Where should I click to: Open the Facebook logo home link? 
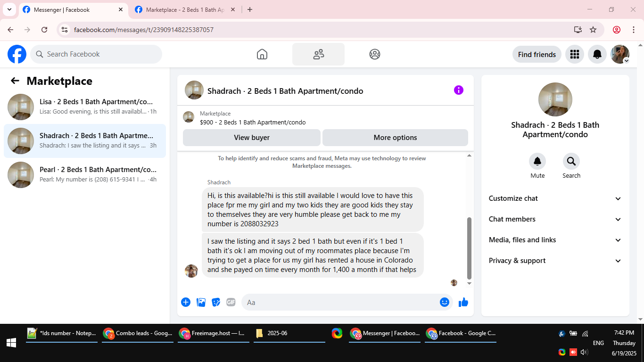[17, 54]
